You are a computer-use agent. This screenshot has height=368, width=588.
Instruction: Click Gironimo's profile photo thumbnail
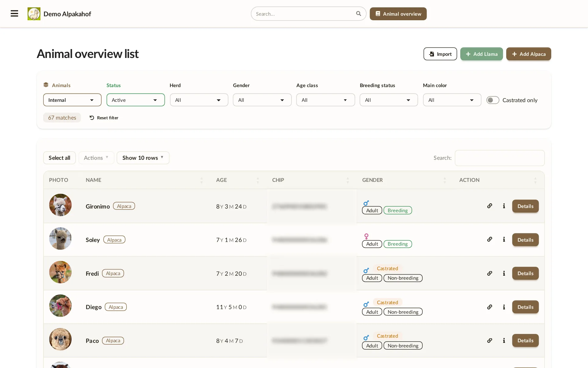[60, 205]
